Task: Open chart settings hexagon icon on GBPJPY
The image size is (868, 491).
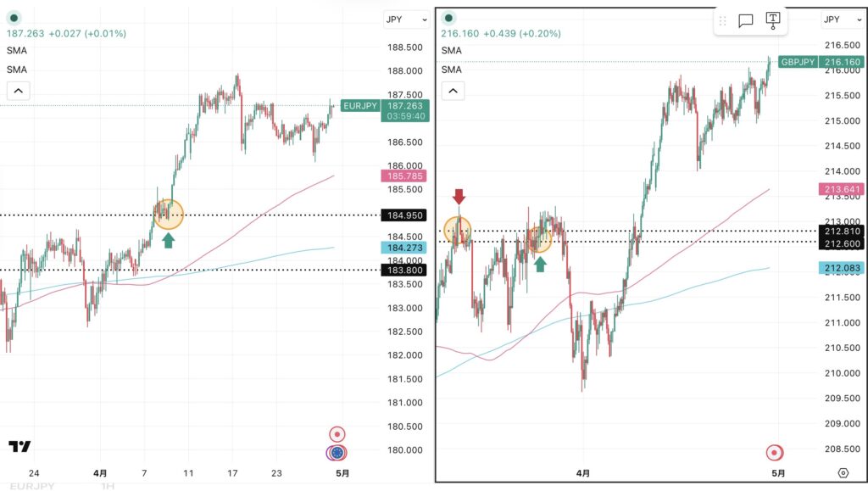Action: [x=843, y=473]
